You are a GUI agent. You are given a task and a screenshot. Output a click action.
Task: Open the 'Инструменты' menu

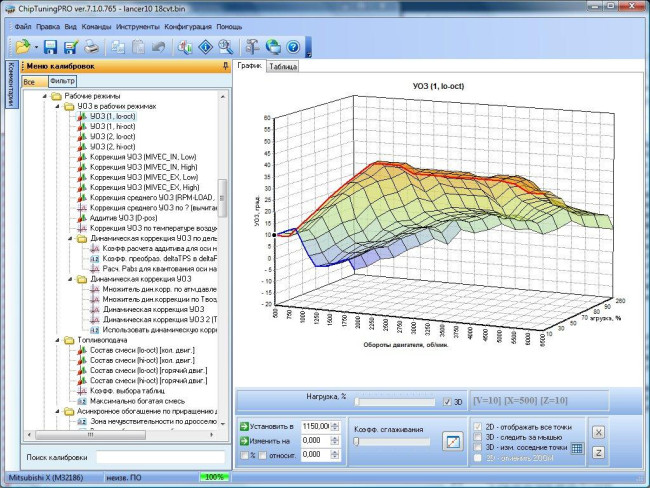(138, 27)
